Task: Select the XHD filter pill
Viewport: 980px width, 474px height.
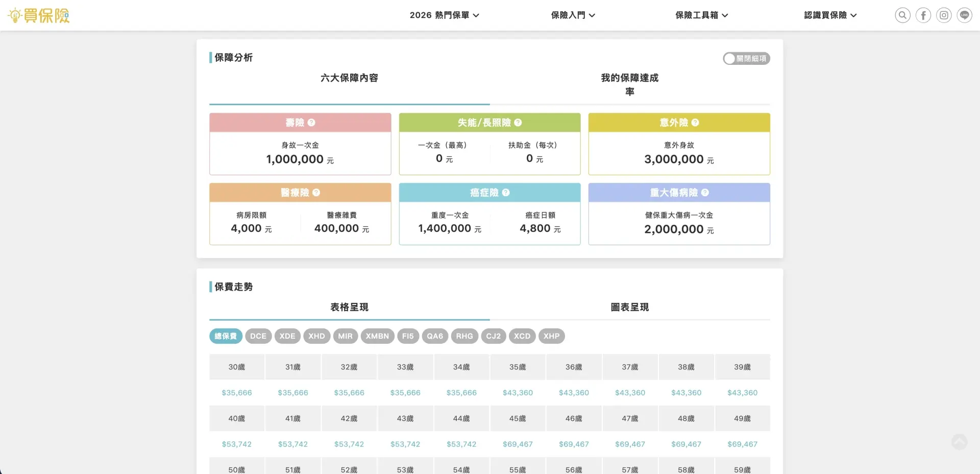Action: pos(316,336)
